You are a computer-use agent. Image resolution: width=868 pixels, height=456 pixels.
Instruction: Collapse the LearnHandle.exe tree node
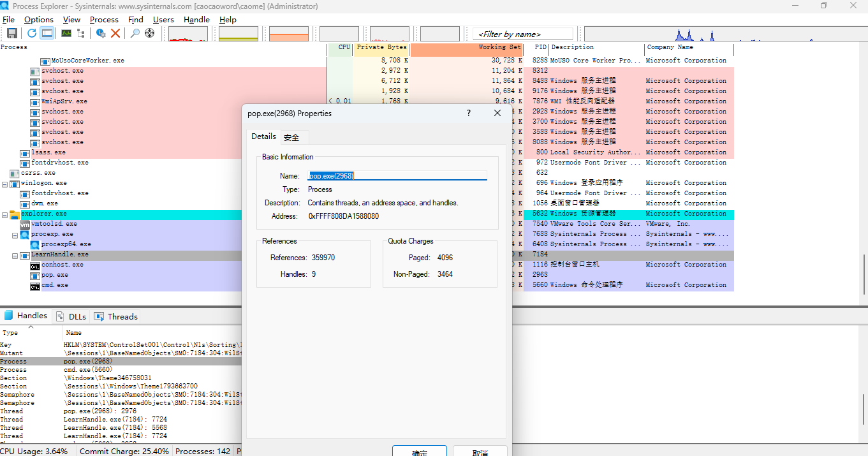(x=15, y=255)
